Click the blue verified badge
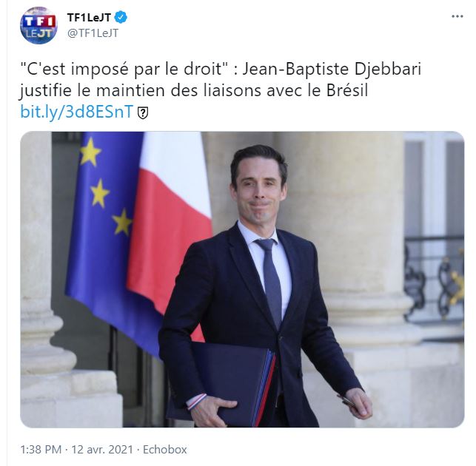 click(x=121, y=18)
